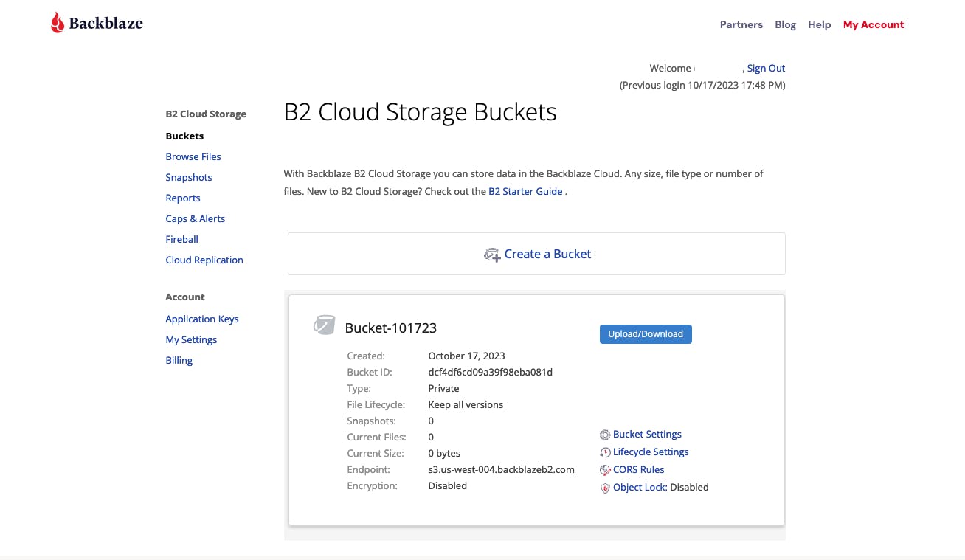The height and width of the screenshot is (560, 965).
Task: Open Bucket Settings for Bucket-101723
Action: [x=646, y=434]
